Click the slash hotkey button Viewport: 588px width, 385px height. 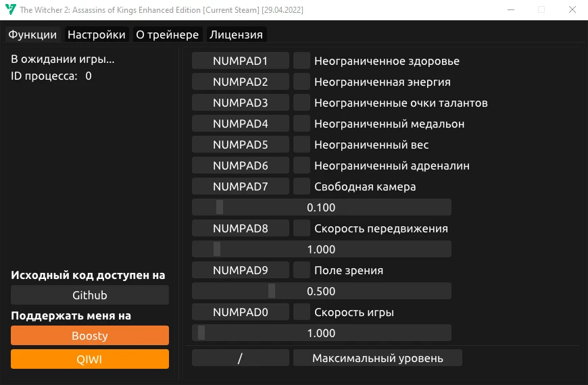coord(241,358)
